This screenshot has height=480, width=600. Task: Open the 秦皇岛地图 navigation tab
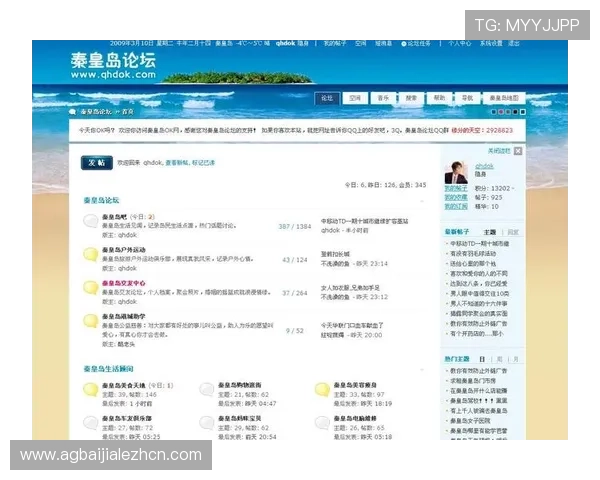point(504,98)
